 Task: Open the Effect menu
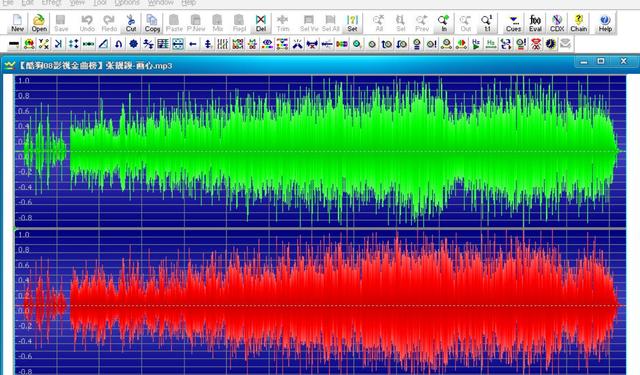51,2
